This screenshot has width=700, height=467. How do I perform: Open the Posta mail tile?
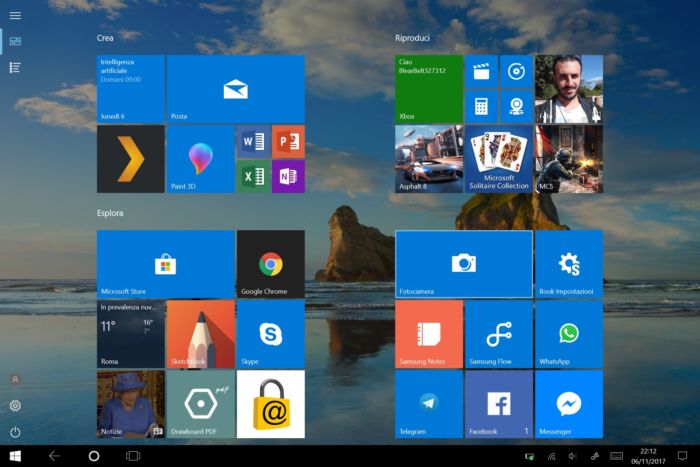236,89
